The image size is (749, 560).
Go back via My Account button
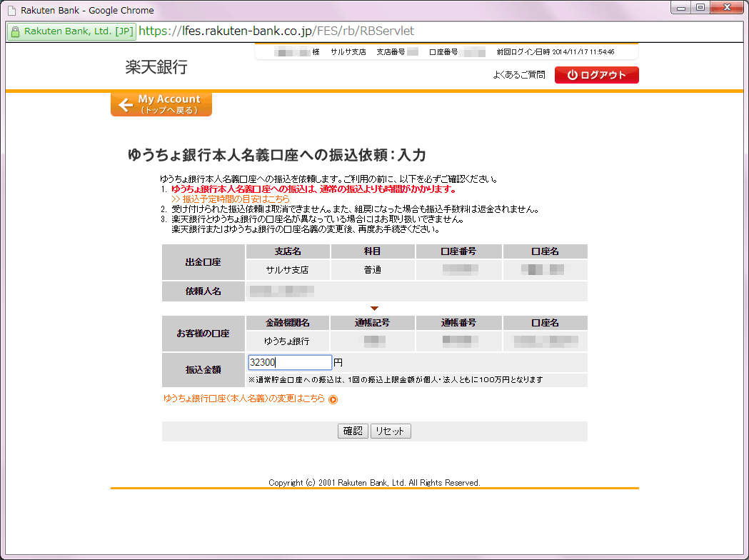click(161, 104)
